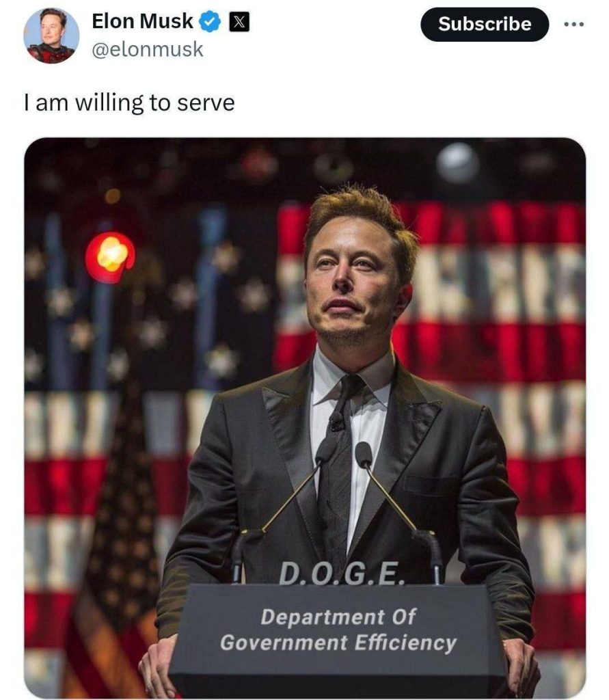Click the lapel microphone clipped on the tie

click(336, 421)
